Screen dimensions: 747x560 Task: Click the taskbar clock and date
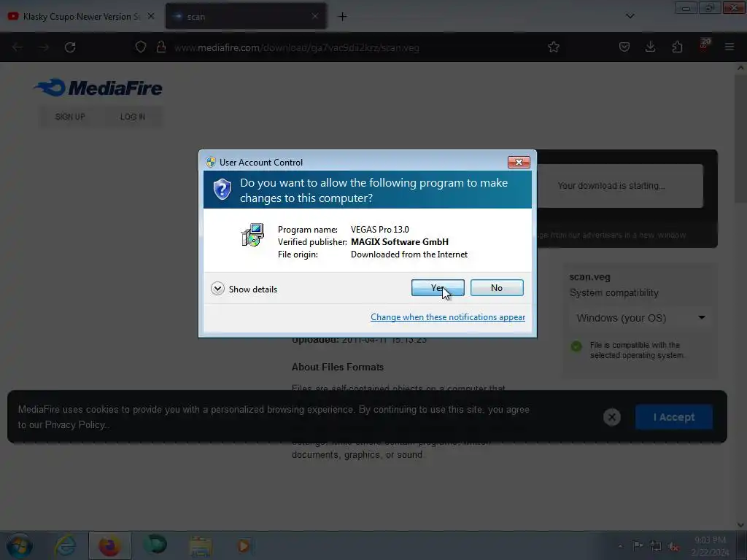(710, 546)
